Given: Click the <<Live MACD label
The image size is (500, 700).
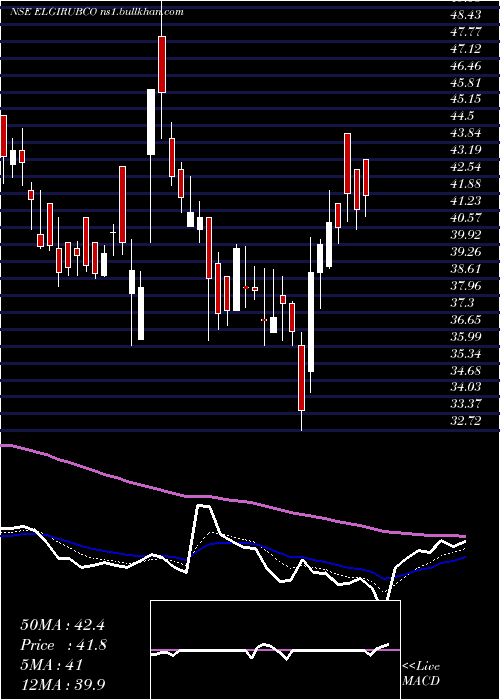Looking at the screenshot, I should pos(421,673).
